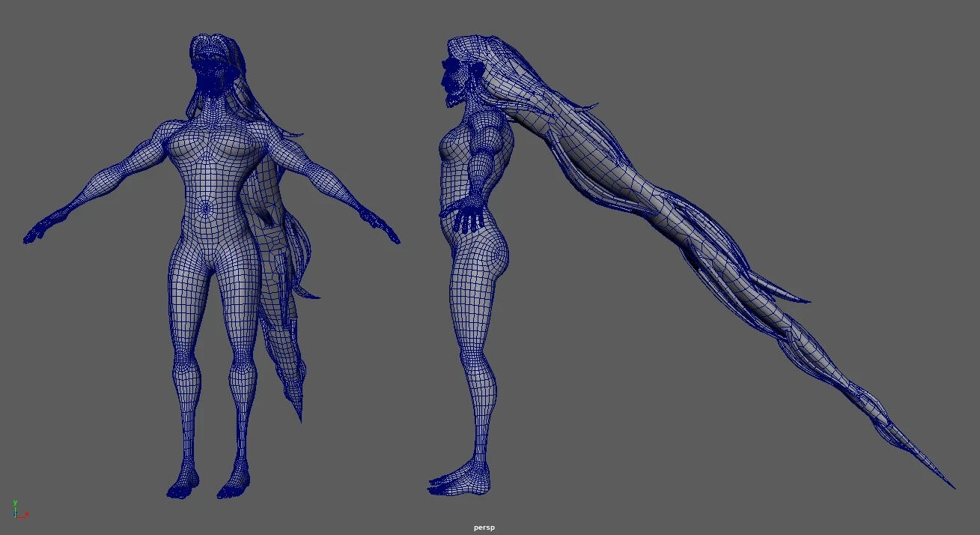Click the front-facing model's right-side foot

click(x=233, y=487)
